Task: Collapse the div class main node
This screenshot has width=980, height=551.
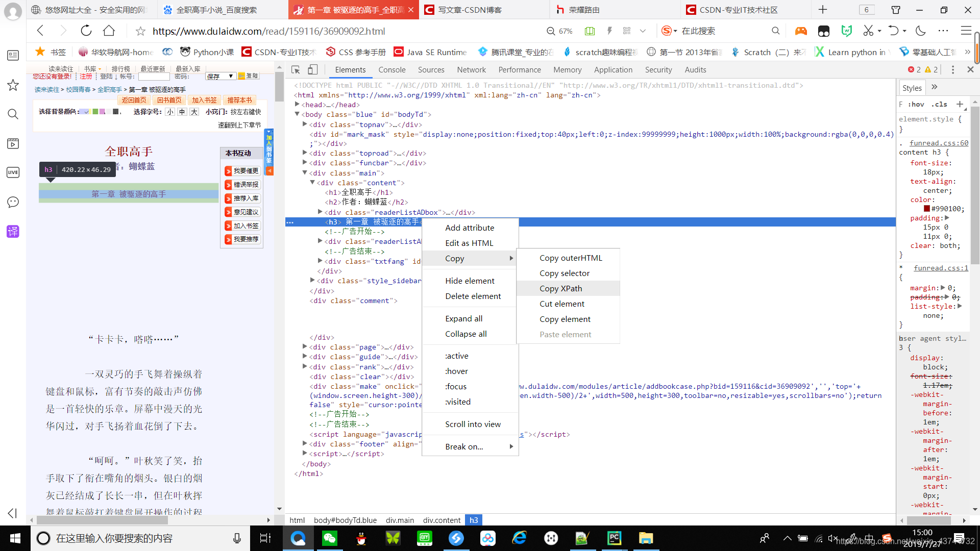Action: pos(305,172)
